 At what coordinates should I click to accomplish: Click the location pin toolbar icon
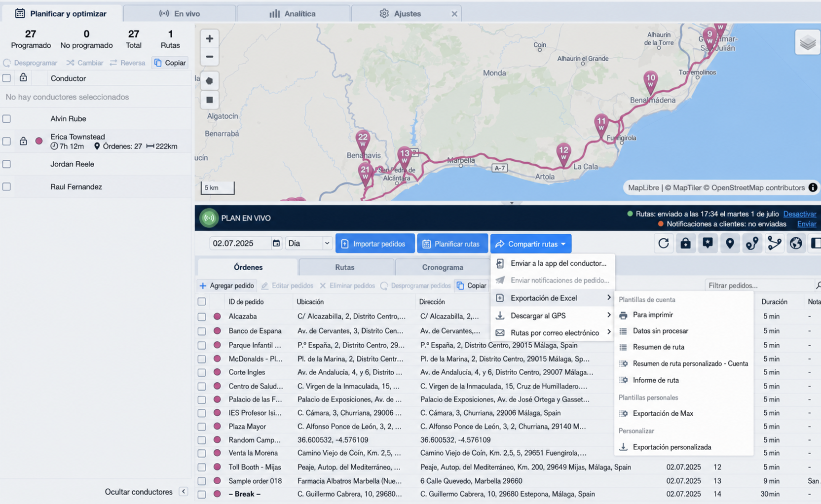(730, 243)
